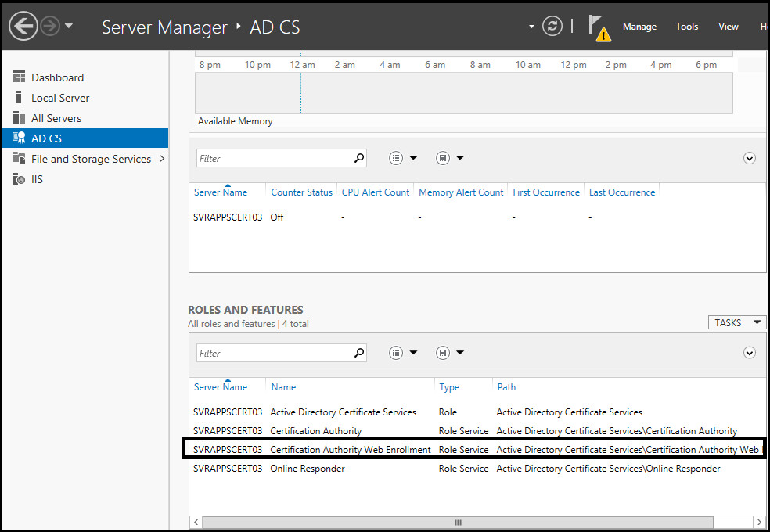
Task: Open list options icon in Performance section
Action: click(x=396, y=158)
